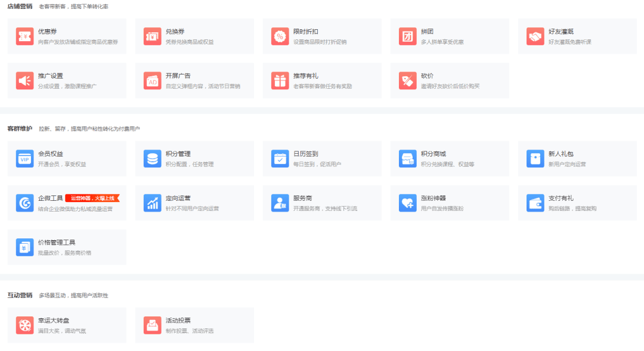Select the 日历签到 calendar check icon
The image size is (644, 351).
point(280,159)
